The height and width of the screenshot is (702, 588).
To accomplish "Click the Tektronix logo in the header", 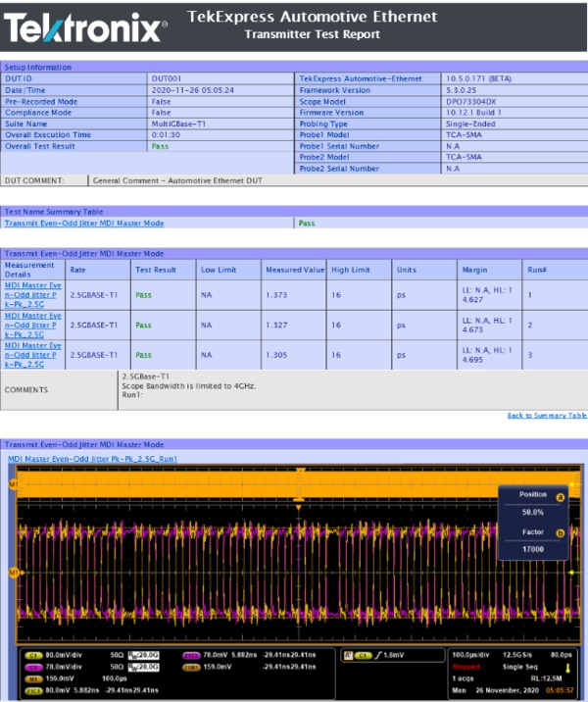I will (84, 27).
